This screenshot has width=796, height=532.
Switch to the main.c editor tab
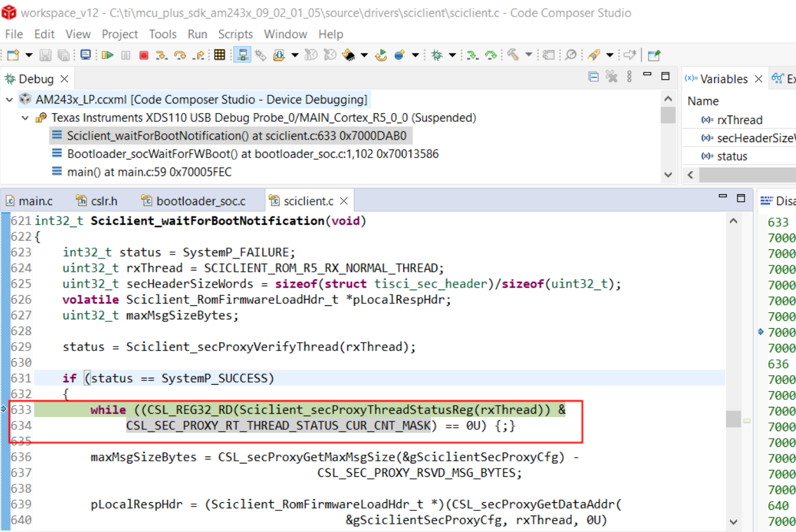29,201
